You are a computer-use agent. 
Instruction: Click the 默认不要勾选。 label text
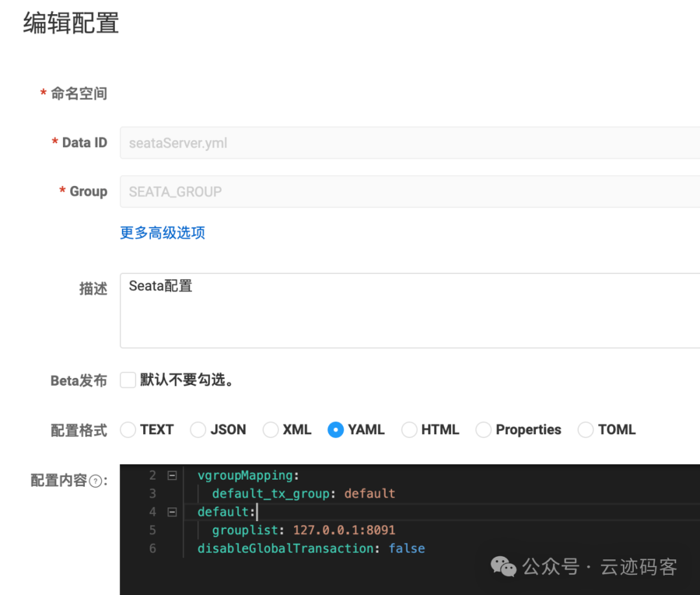(x=187, y=380)
